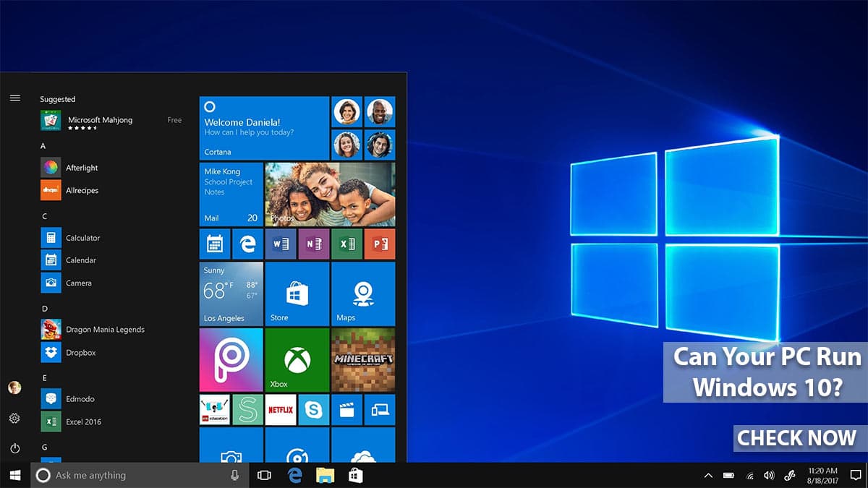The width and height of the screenshot is (868, 488).
Task: Open the Cortana welcome tile
Action: (x=264, y=128)
